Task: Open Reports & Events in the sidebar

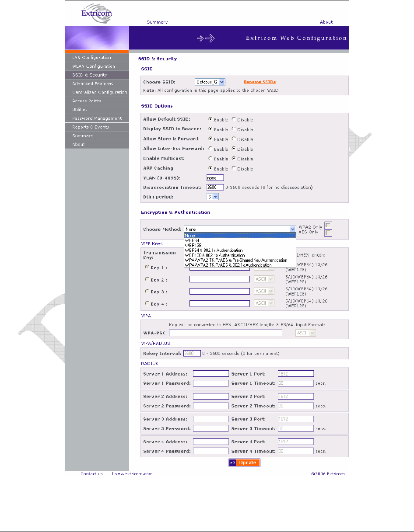Action: pos(97,127)
